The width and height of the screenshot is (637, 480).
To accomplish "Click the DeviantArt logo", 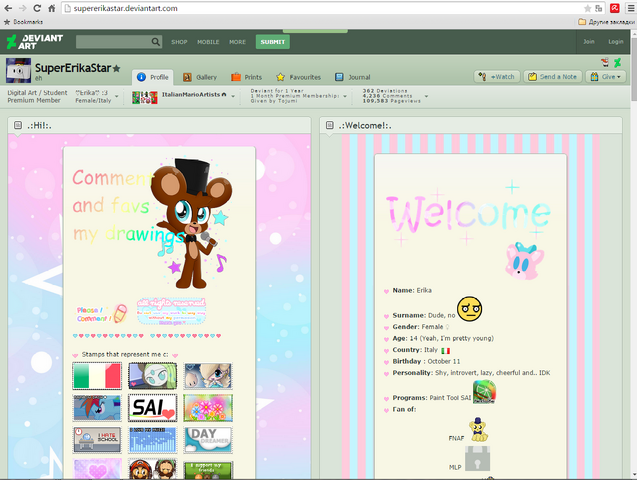I will pos(35,41).
